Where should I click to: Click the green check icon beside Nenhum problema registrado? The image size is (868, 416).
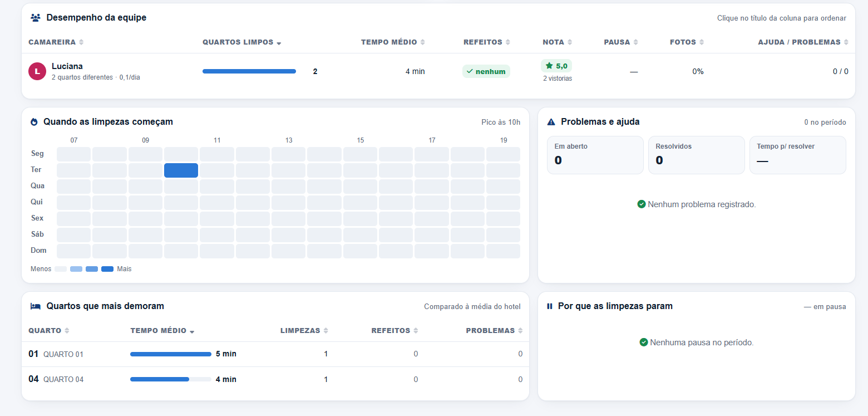pos(642,204)
